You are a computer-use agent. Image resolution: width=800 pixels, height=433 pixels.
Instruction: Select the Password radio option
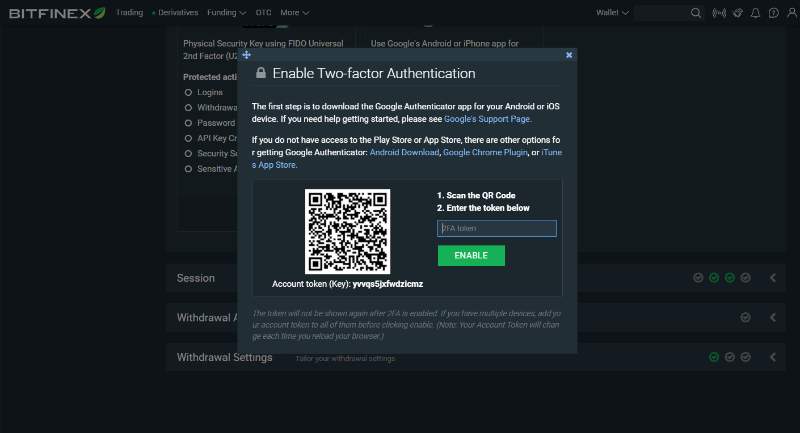click(x=188, y=123)
